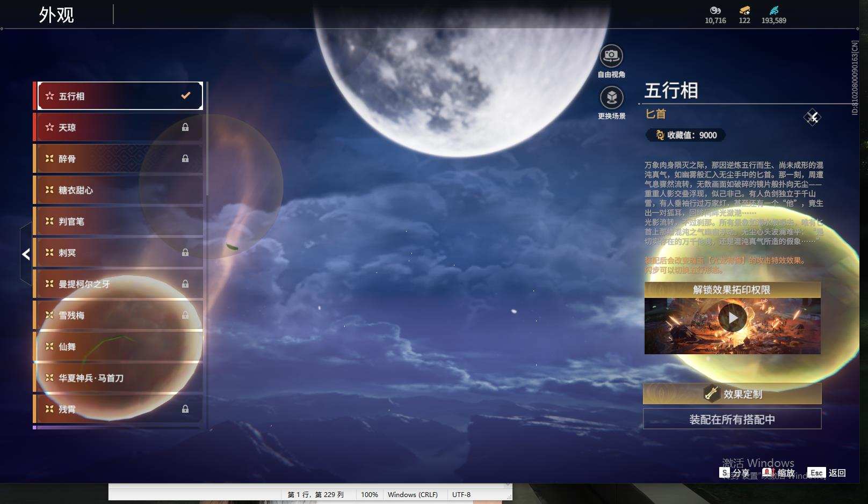This screenshot has height=504, width=868.
Task: Click the lock icon on 刺冥 row
Action: click(x=185, y=252)
